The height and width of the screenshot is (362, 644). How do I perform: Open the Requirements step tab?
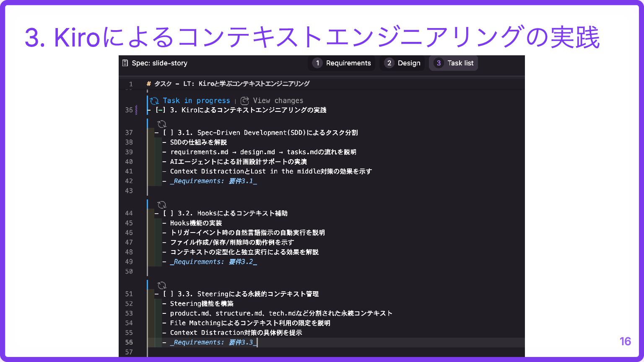342,63
